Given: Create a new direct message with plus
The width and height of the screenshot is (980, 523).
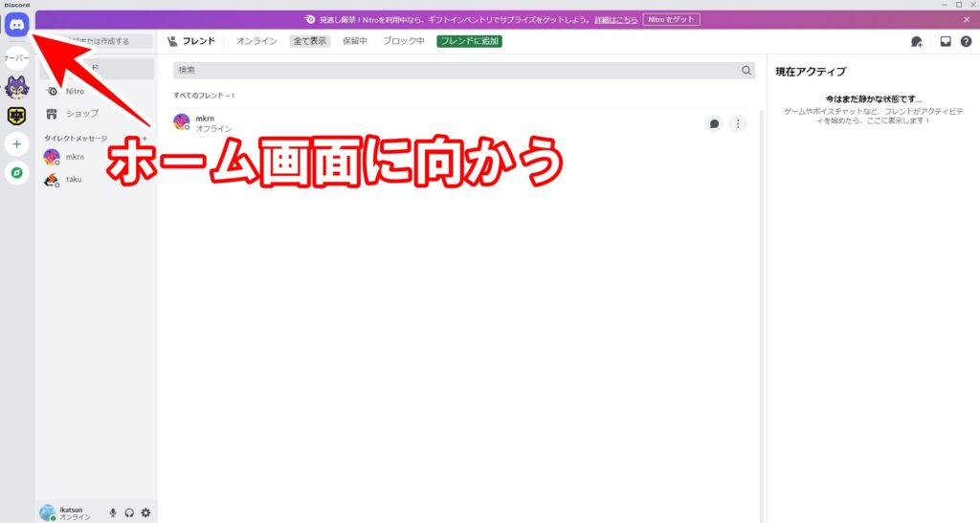Looking at the screenshot, I should click(145, 138).
